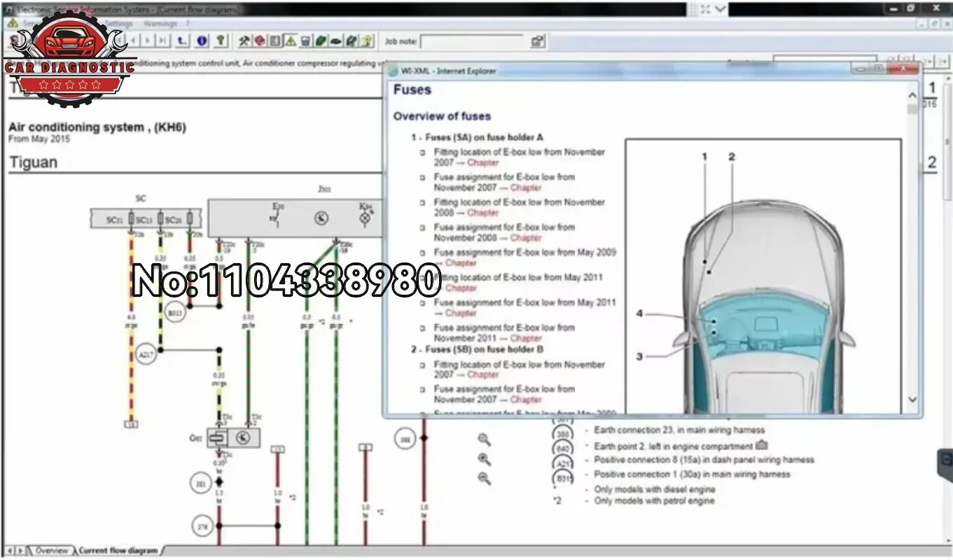953x560 pixels.
Task: Click the question mark help toolbar icon
Action: tap(221, 41)
